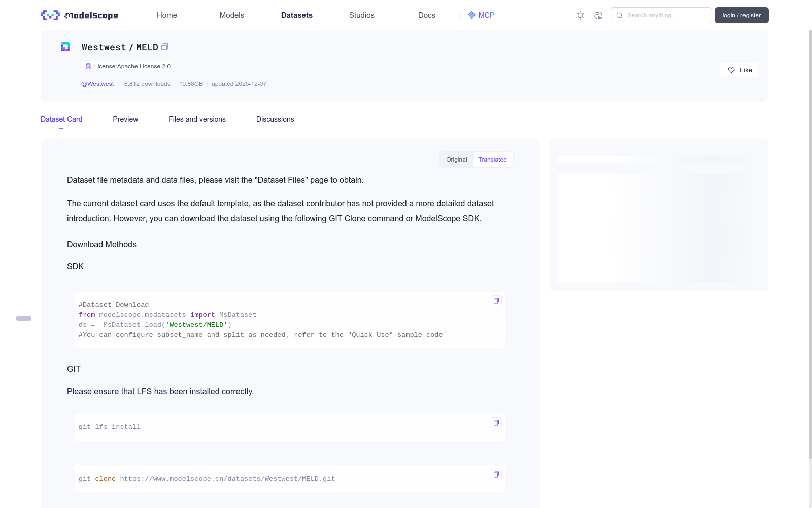Focus the Search anything field
Image resolution: width=812 pixels, height=508 pixels.
661,15
